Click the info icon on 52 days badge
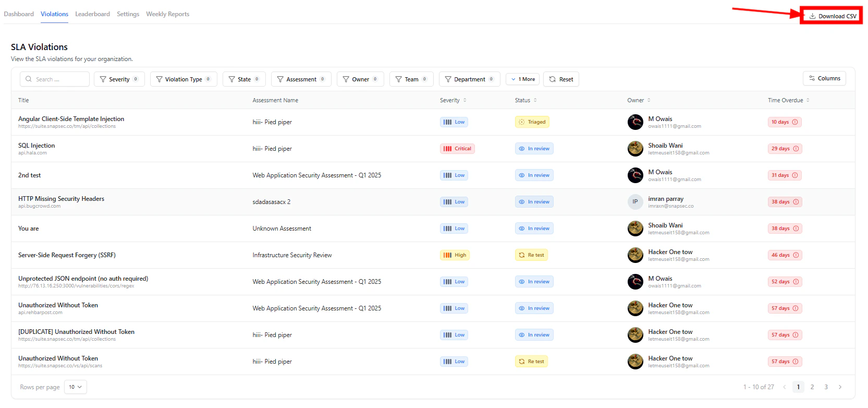Viewport: 868px width, 408px height. point(796,282)
